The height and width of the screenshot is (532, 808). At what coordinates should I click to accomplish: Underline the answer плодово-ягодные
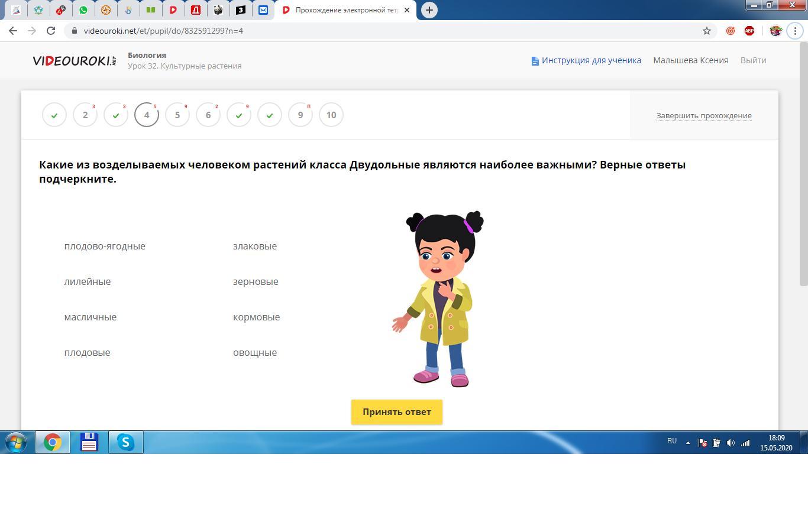(x=105, y=246)
